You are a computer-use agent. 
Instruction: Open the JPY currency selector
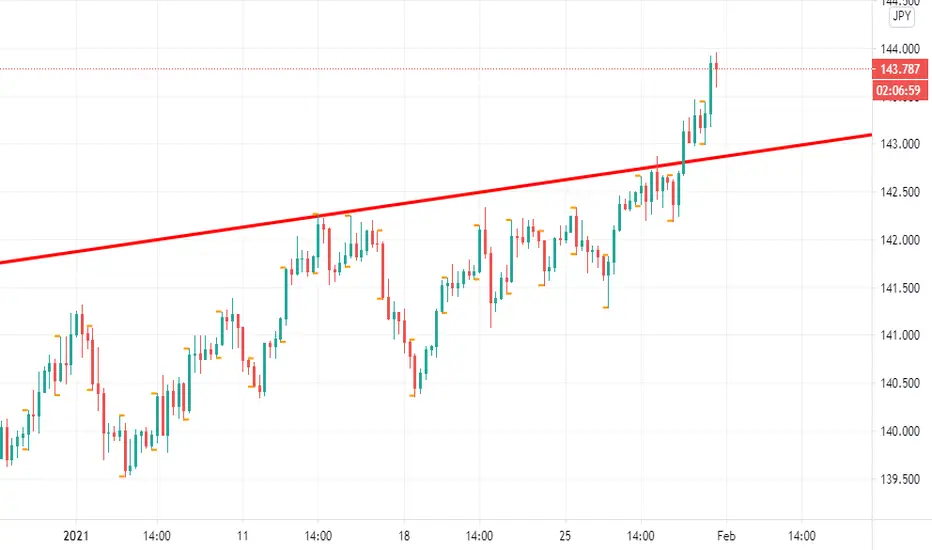point(901,16)
